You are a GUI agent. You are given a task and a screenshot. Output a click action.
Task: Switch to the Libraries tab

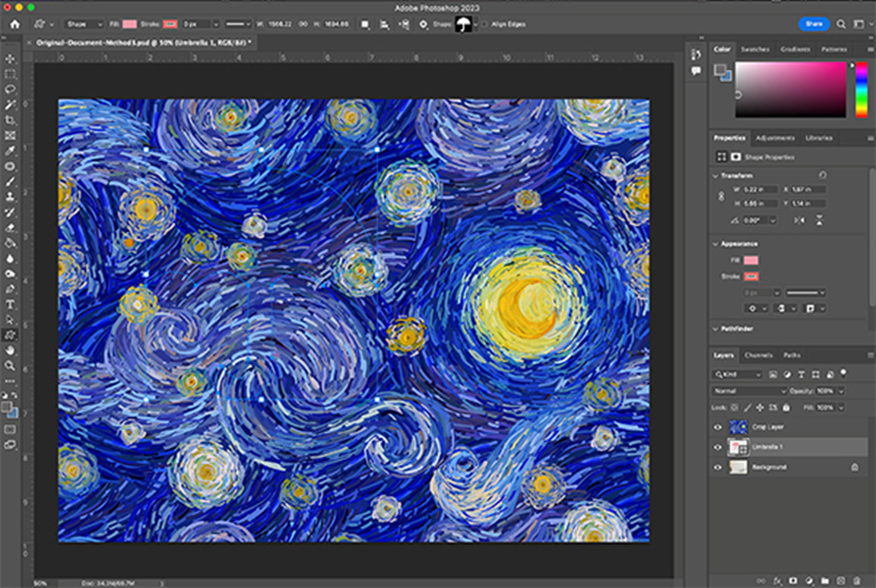click(x=818, y=138)
